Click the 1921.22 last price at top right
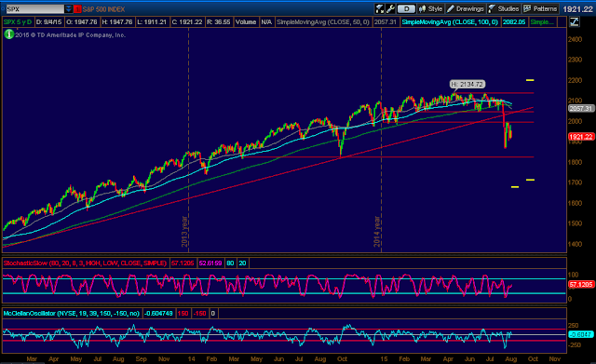The image size is (596, 364). [x=577, y=9]
